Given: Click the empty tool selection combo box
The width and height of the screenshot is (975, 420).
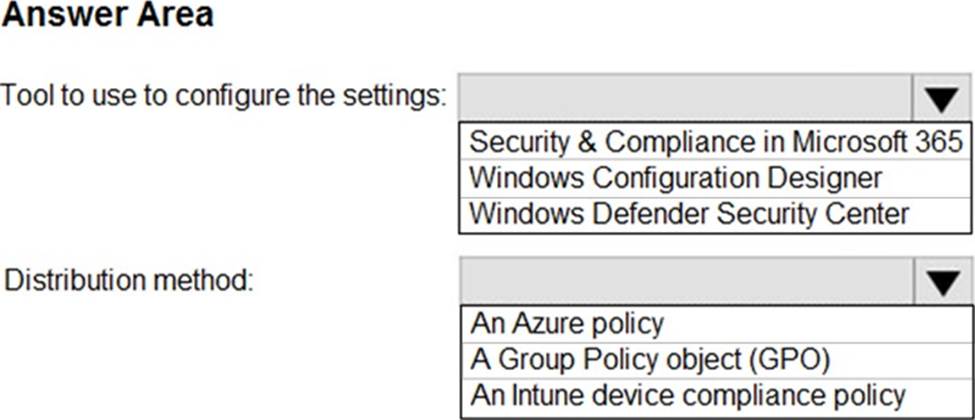Looking at the screenshot, I should click(686, 98).
